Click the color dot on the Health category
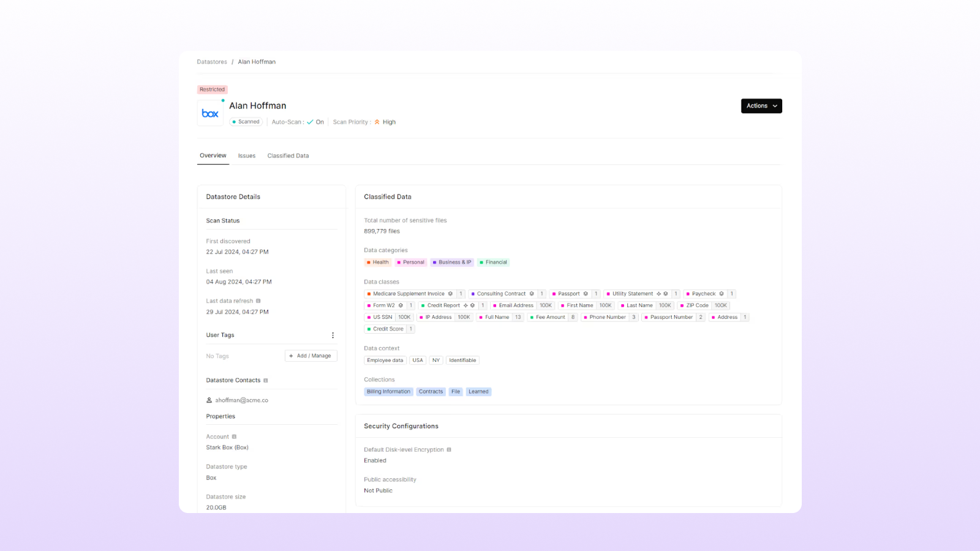 coord(369,262)
